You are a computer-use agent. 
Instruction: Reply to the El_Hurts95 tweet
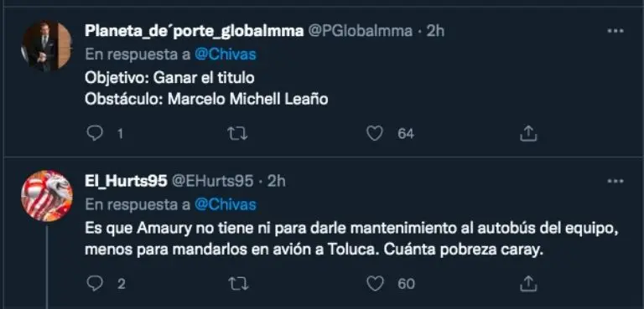96,284
